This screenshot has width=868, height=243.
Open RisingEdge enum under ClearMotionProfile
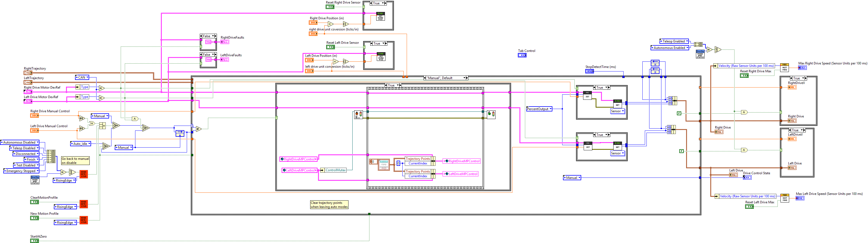click(x=65, y=207)
